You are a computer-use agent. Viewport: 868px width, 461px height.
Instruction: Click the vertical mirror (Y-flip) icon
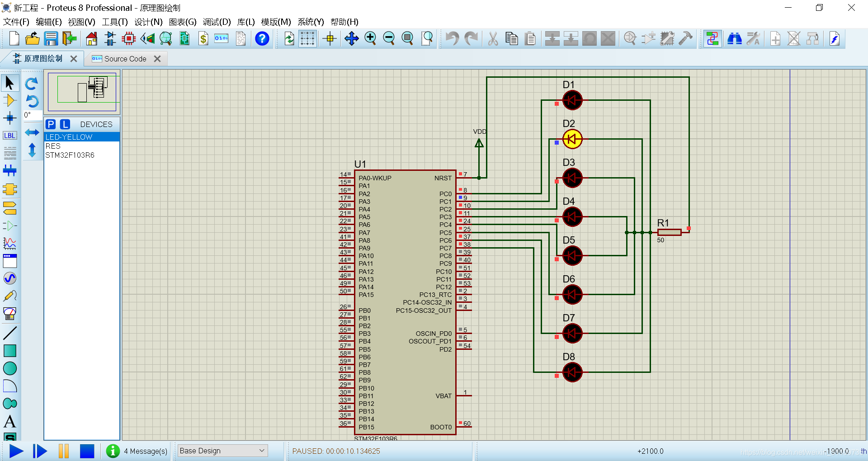point(32,150)
